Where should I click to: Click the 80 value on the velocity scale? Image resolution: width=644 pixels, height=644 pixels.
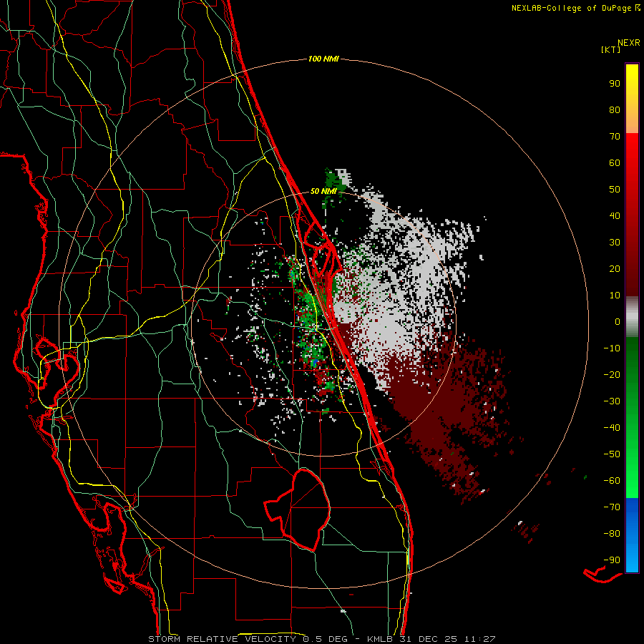click(x=615, y=109)
